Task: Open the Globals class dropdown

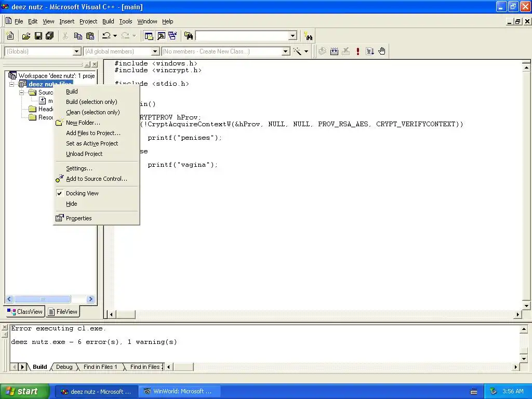Action: (x=77, y=51)
